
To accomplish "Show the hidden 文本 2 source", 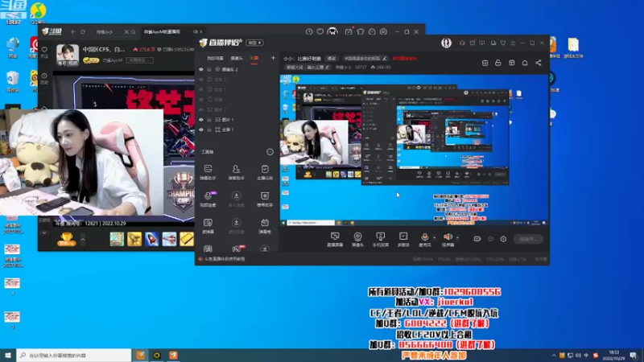I will (201, 79).
